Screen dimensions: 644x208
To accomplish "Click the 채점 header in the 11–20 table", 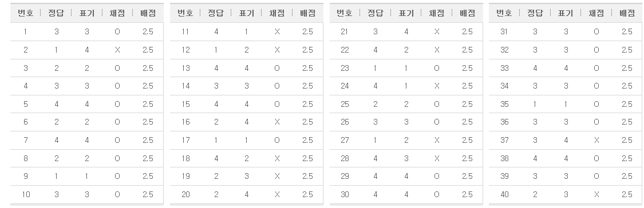I will (277, 13).
